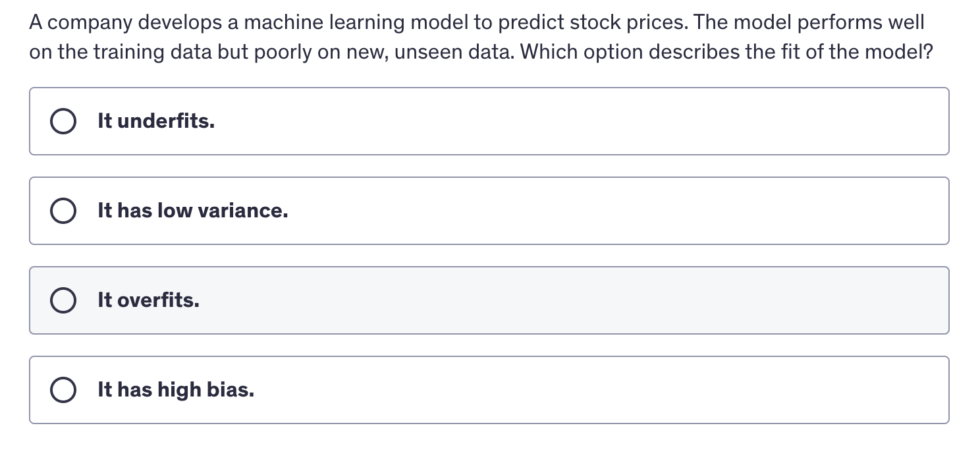This screenshot has height=465, width=980.
Task: Click the question's second line of text
Action: (481, 51)
